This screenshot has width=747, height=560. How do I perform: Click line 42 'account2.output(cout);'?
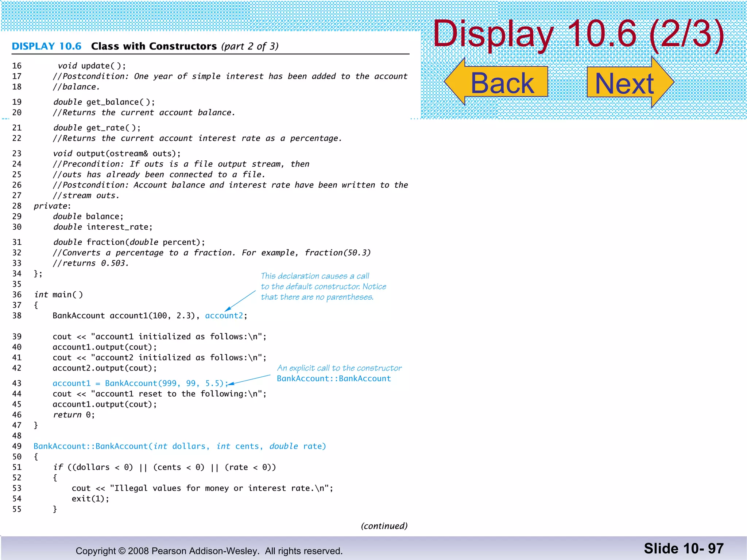click(x=105, y=368)
